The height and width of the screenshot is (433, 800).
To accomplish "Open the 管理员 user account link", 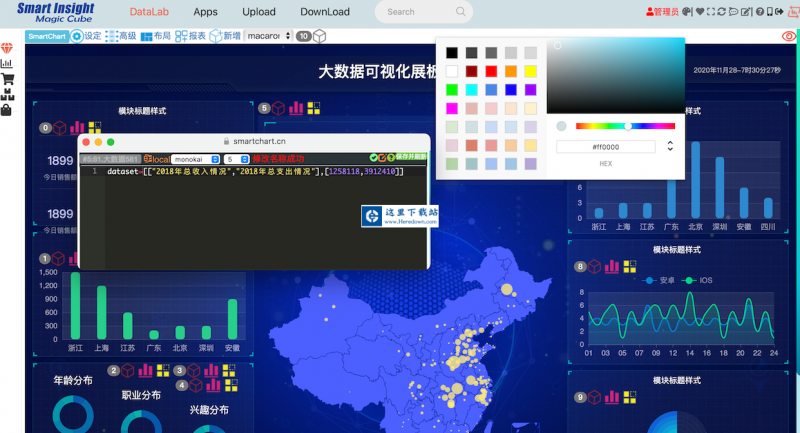I will [662, 12].
